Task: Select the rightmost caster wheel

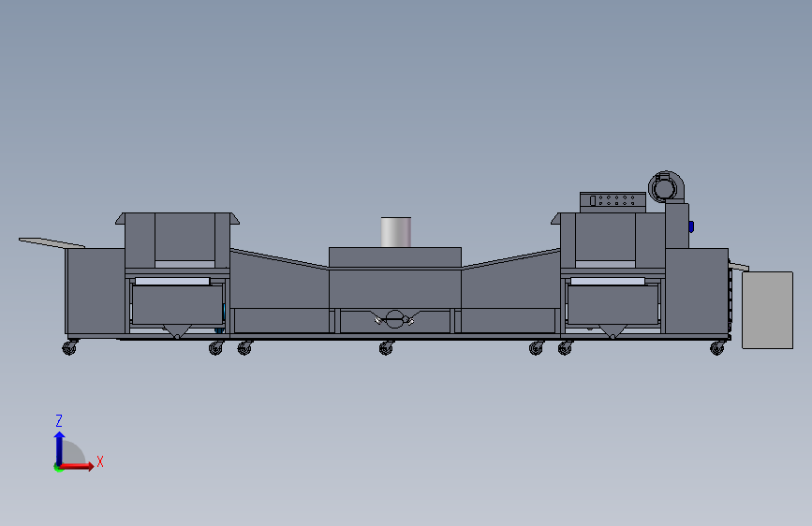Action: point(717,348)
